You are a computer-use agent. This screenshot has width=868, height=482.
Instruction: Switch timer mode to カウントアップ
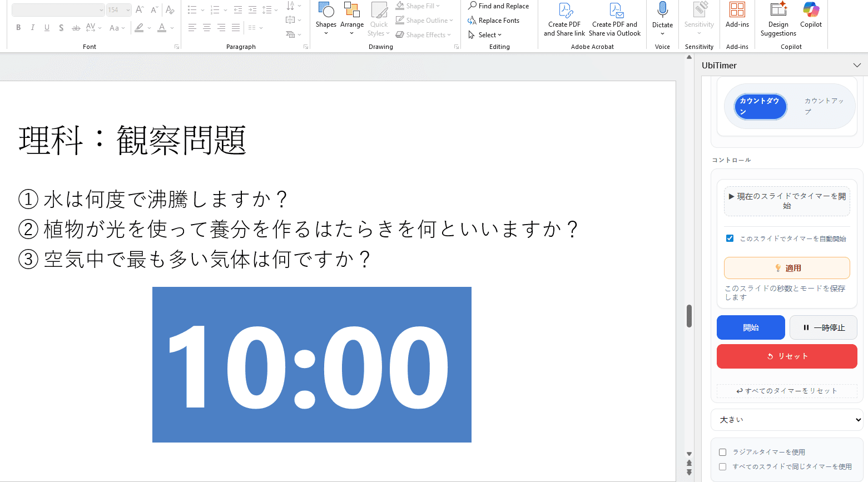pyautogui.click(x=824, y=106)
